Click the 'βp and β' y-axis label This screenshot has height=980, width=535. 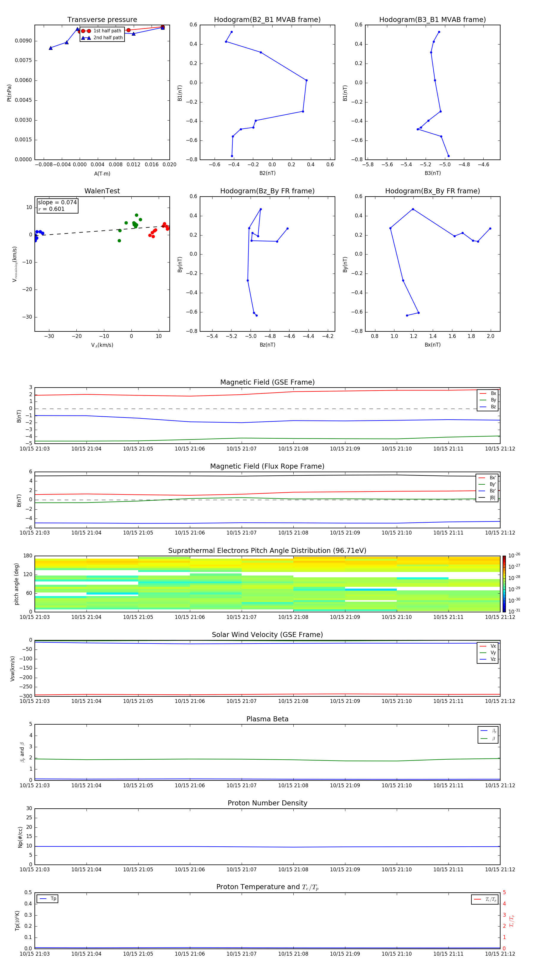click(x=22, y=752)
